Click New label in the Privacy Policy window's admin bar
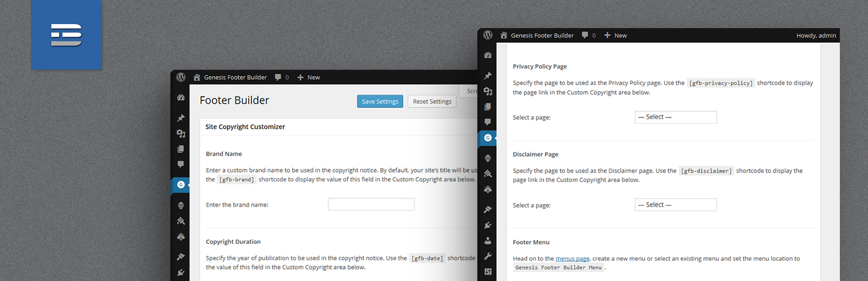 621,35
